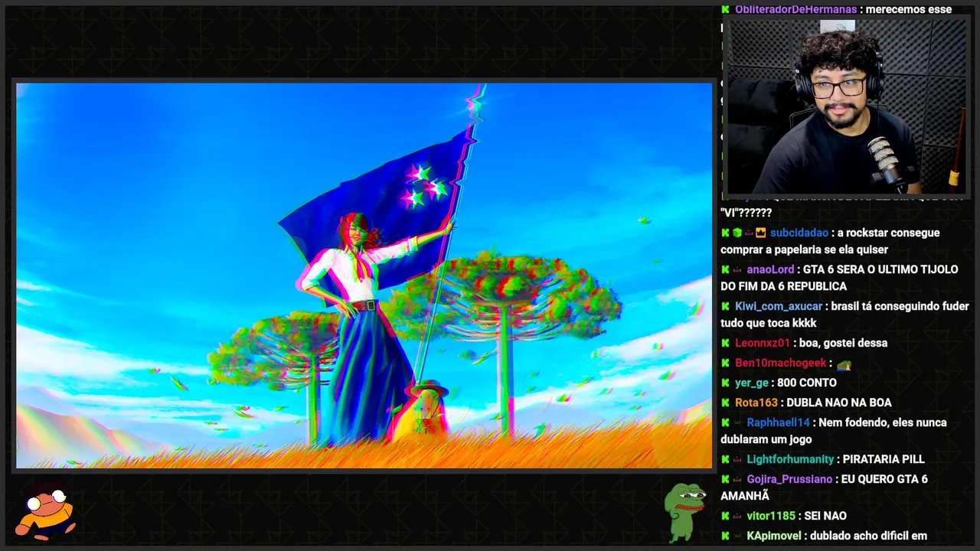Click the small pink badge beside anaoLord
Image resolution: width=980 pixels, height=551 pixels.
click(737, 269)
